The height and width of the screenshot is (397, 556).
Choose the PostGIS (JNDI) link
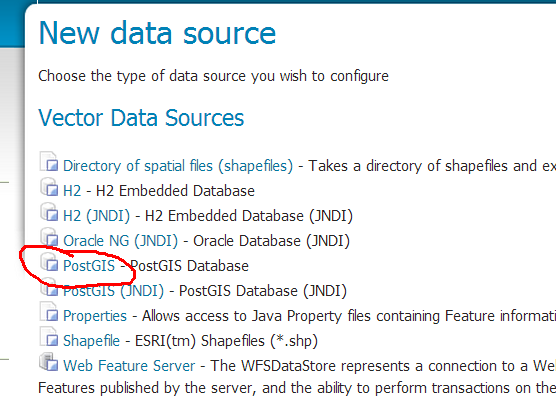[113, 291]
